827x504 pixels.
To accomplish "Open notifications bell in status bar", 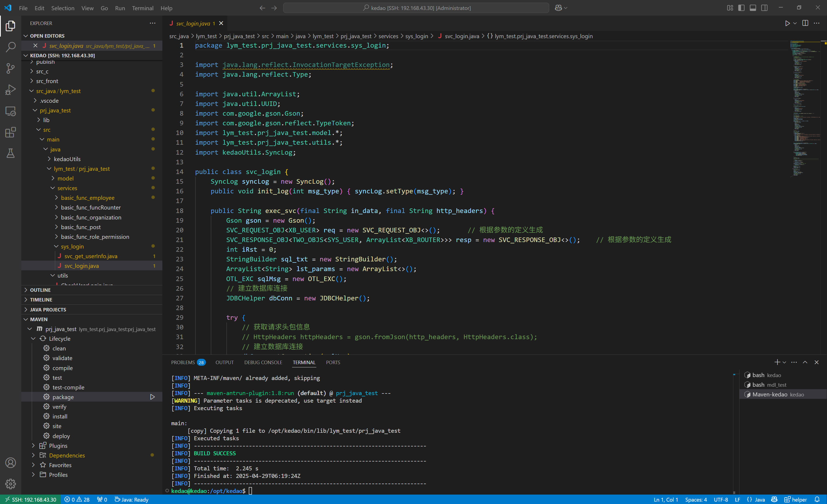I will (817, 499).
